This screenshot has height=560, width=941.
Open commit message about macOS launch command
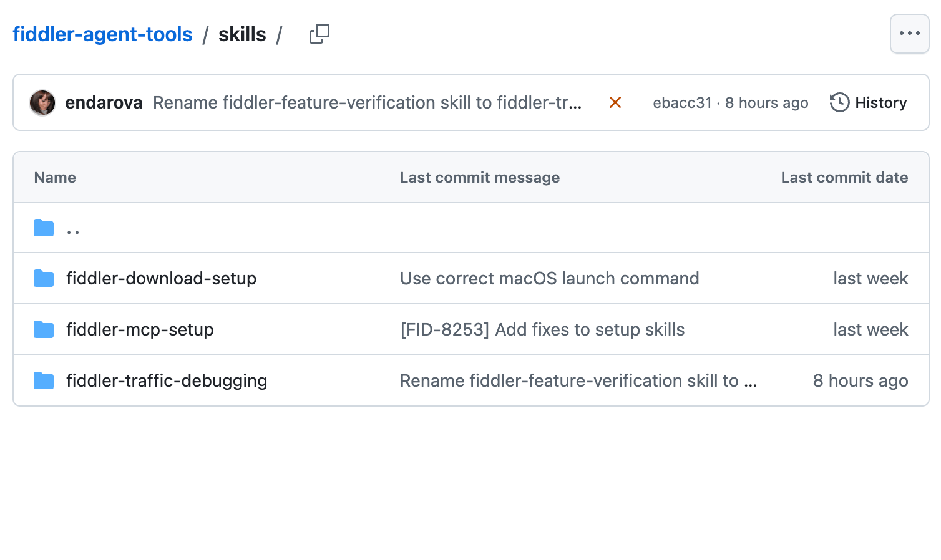(550, 278)
